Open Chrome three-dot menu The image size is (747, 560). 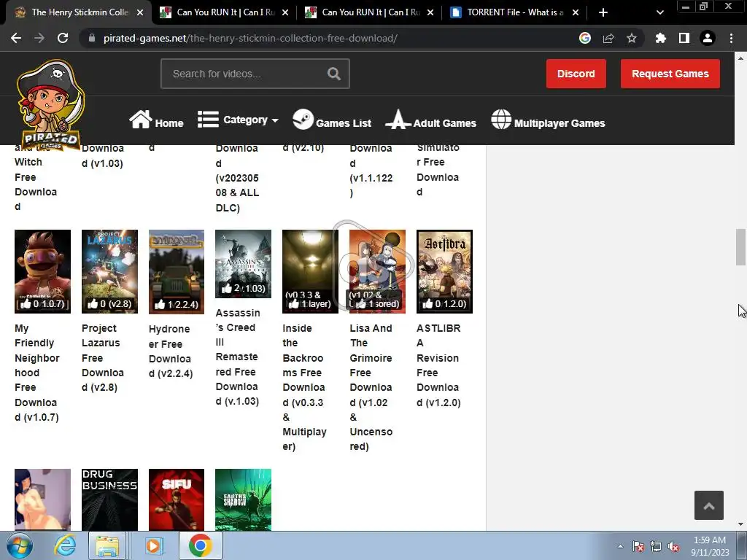[731, 38]
